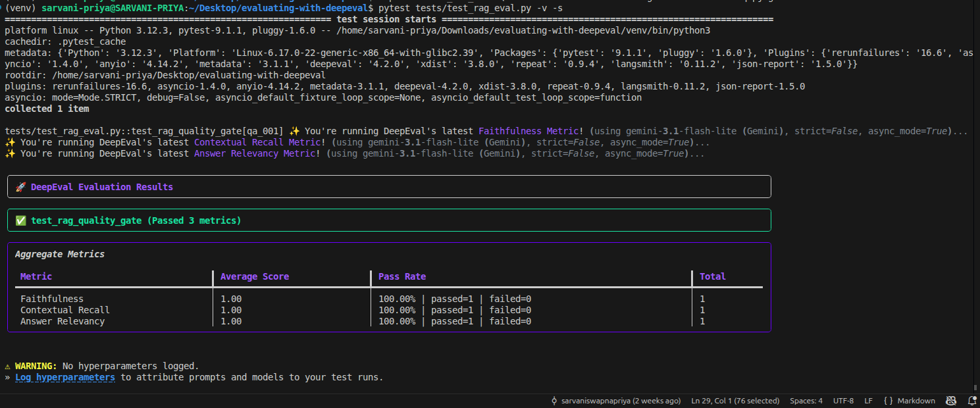The height and width of the screenshot is (408, 980).
Task: Change end of line sequence LF
Action: pos(869,401)
